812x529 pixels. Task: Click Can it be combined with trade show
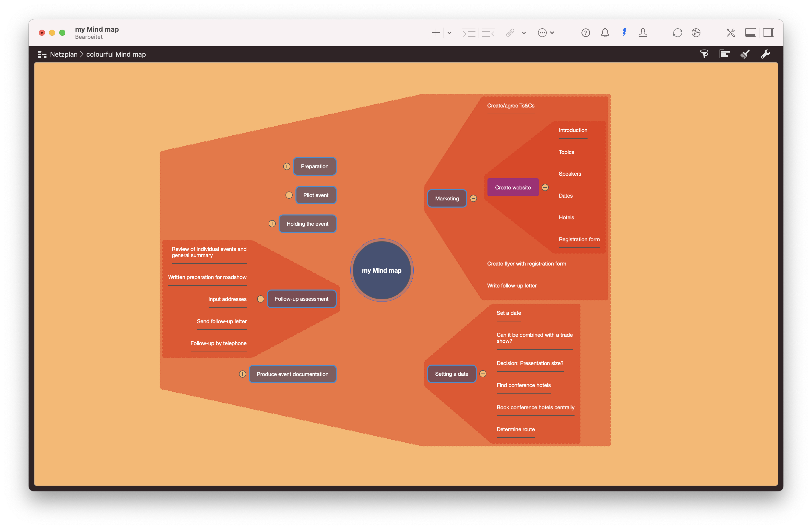click(535, 338)
